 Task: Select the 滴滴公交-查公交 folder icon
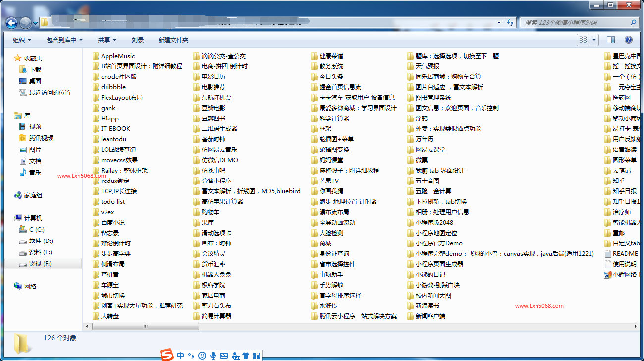coord(197,56)
